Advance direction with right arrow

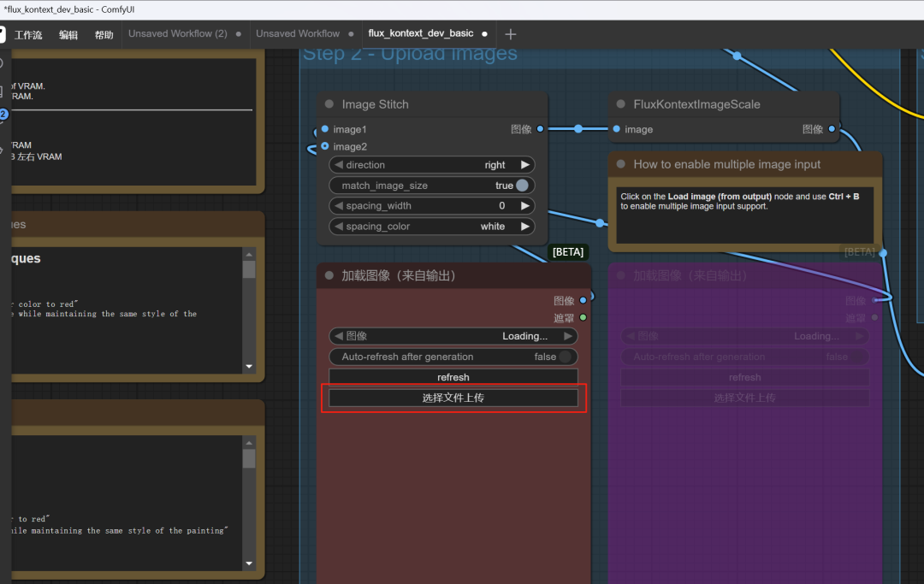pyautogui.click(x=524, y=165)
